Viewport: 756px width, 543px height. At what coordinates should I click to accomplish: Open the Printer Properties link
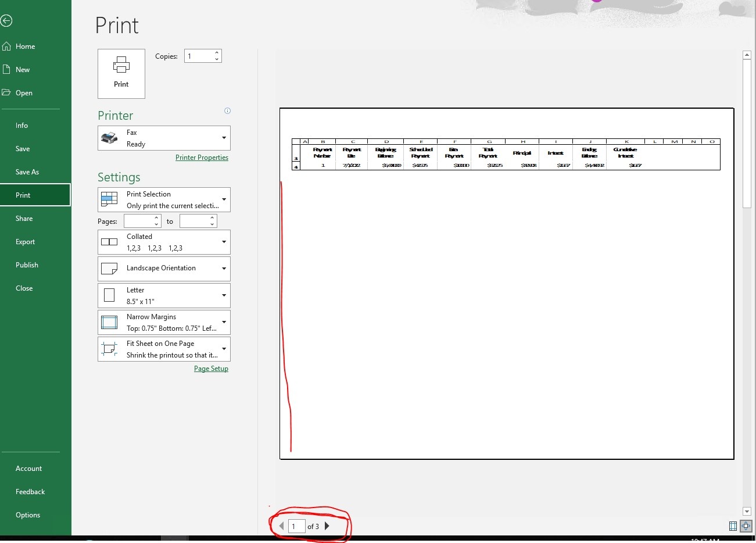[202, 158]
